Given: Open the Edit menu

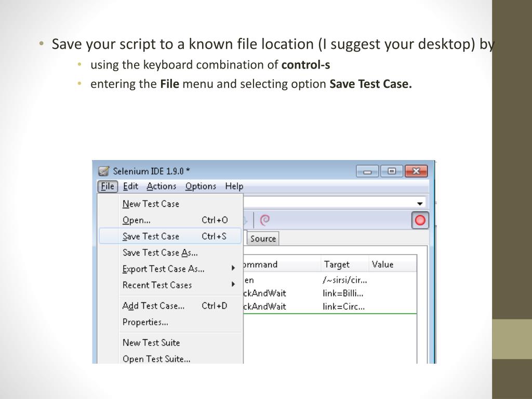Looking at the screenshot, I should [x=131, y=186].
